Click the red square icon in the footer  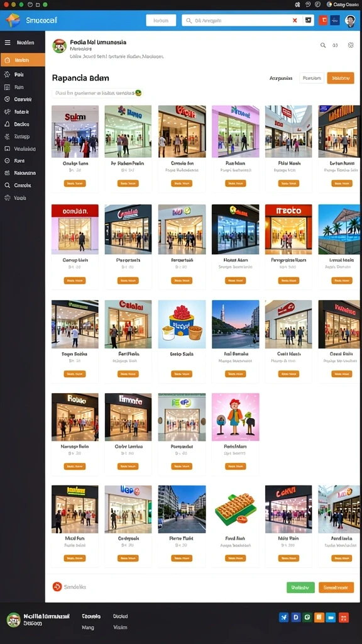(x=344, y=618)
